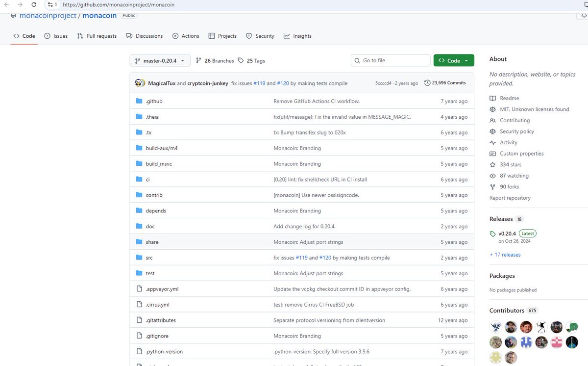Open the MIT license link
The width and height of the screenshot is (588, 366).
[529, 109]
